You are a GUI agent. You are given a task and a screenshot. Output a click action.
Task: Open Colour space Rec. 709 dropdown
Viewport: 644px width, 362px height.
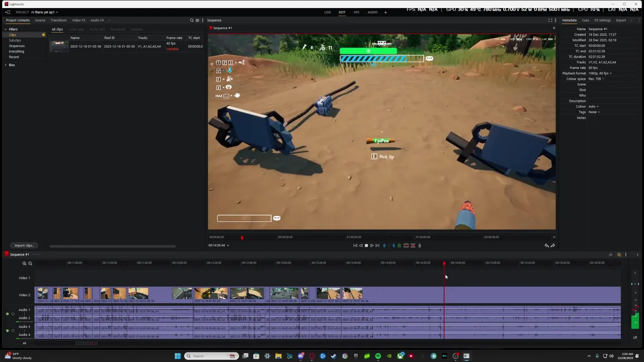596,79
